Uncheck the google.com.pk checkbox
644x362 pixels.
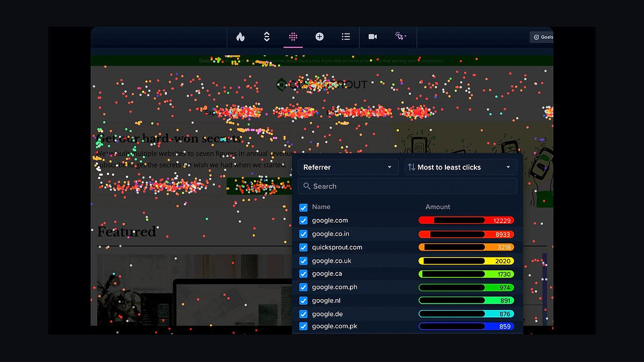303,326
